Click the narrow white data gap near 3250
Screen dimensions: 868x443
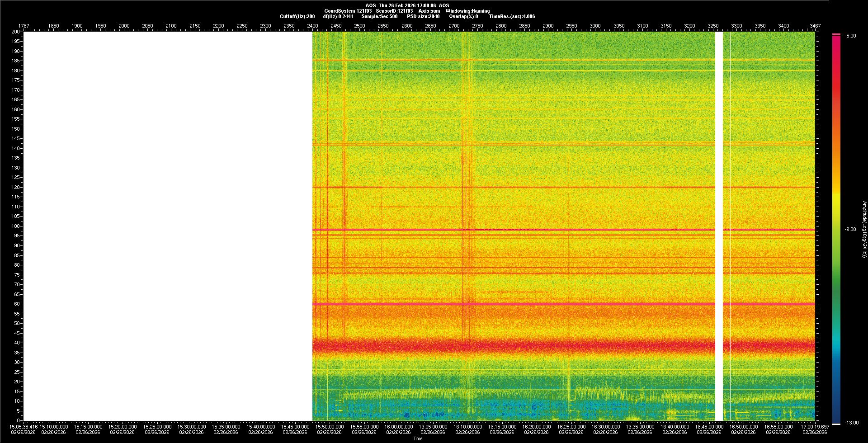pyautogui.click(x=719, y=226)
